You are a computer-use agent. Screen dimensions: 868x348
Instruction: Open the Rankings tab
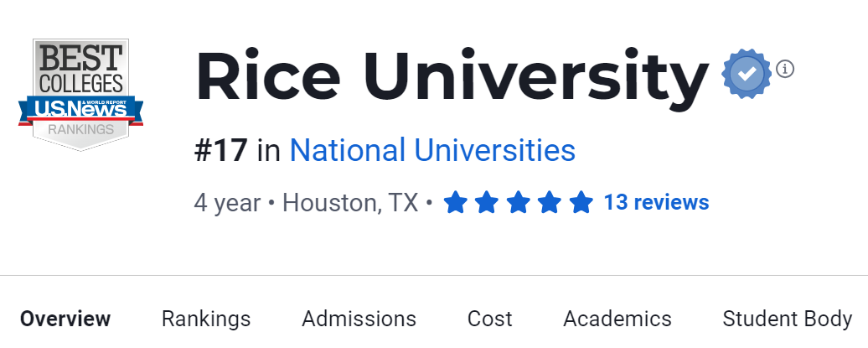206,319
